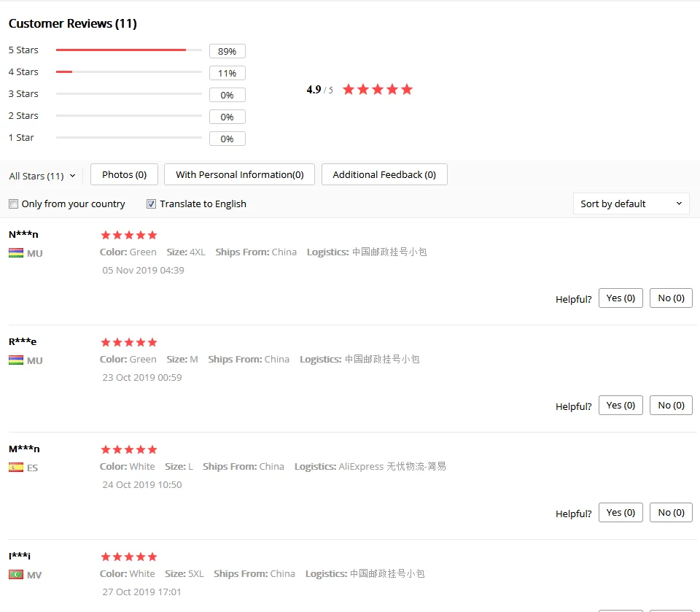Click the overall 4.9 rating stars
The image size is (700, 612).
click(378, 89)
